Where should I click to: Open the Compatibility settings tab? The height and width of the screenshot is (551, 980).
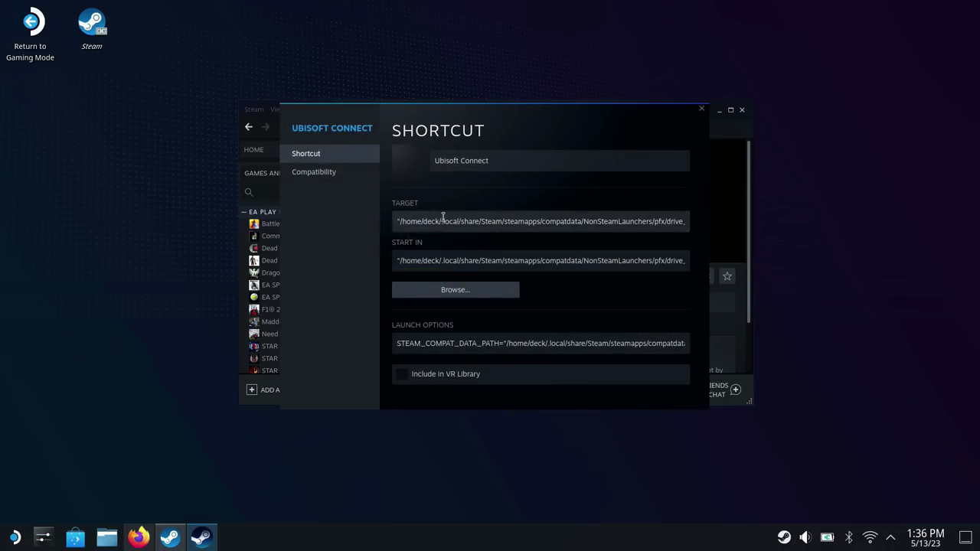tap(330, 172)
